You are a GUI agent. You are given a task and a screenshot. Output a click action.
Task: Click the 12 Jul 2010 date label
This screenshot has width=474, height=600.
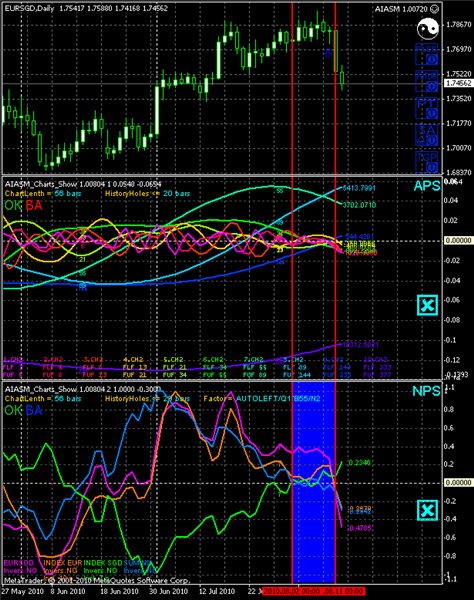pos(217,591)
